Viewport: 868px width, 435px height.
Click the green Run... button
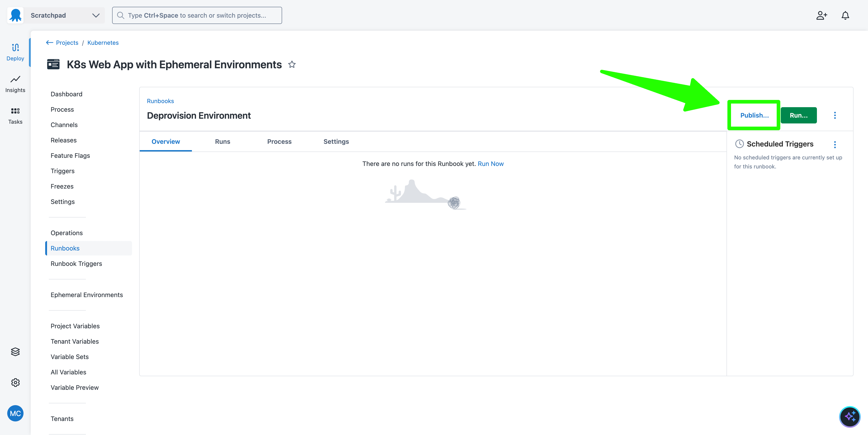tap(799, 115)
